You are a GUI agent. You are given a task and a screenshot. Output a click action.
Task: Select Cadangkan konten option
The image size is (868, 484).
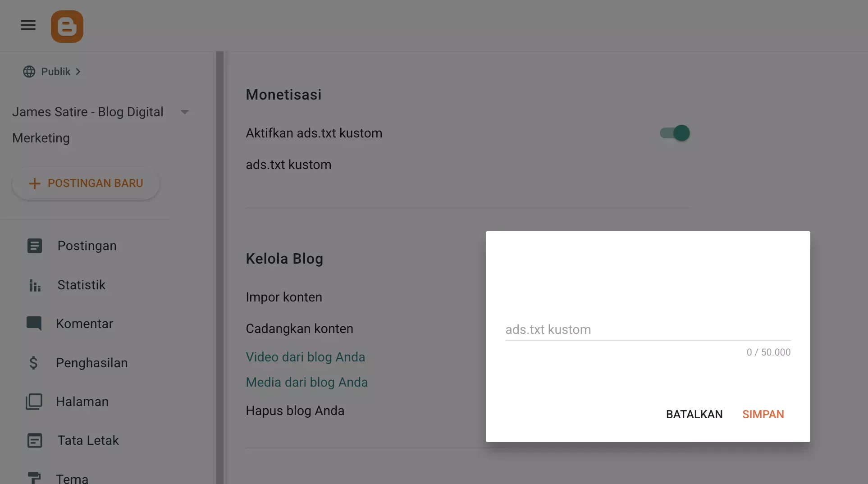[x=300, y=329]
